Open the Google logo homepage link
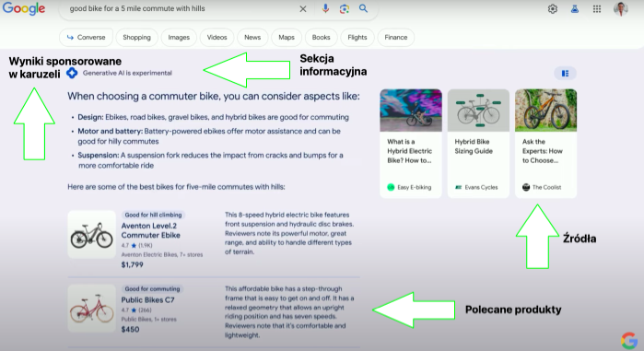644x351 pixels. [x=24, y=8]
